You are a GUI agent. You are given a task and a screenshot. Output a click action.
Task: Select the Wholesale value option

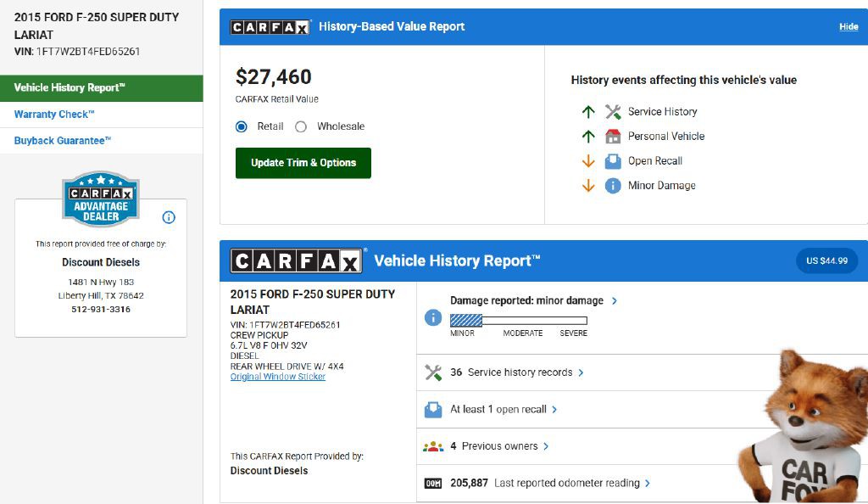point(301,126)
